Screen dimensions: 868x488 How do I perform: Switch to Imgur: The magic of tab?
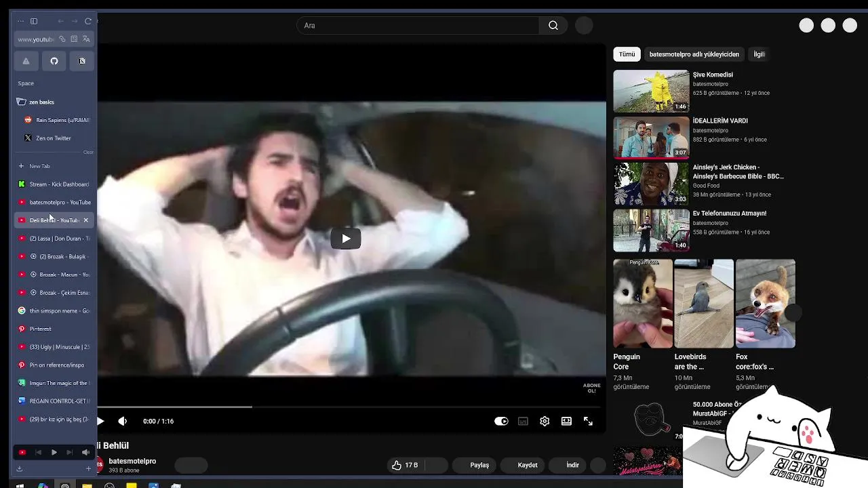point(54,383)
